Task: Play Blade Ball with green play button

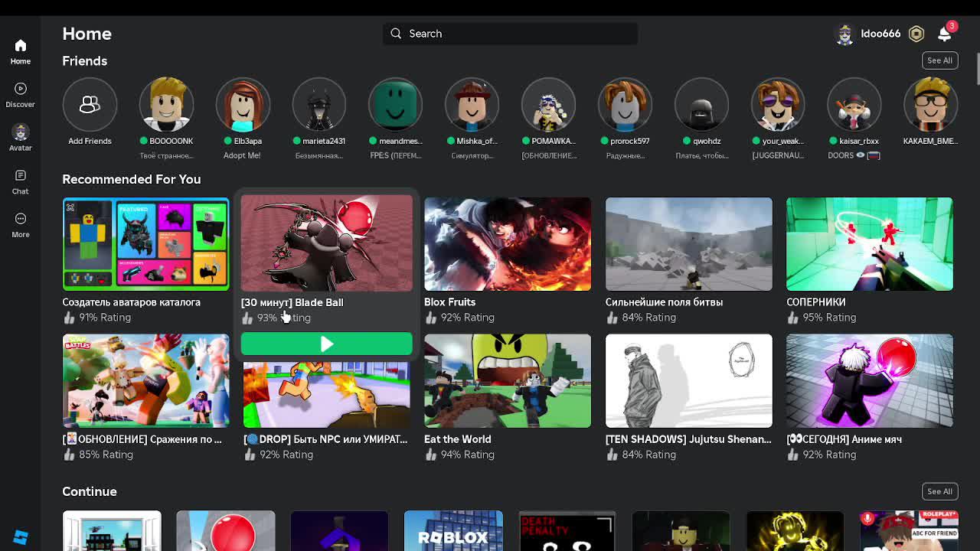Action: point(326,344)
